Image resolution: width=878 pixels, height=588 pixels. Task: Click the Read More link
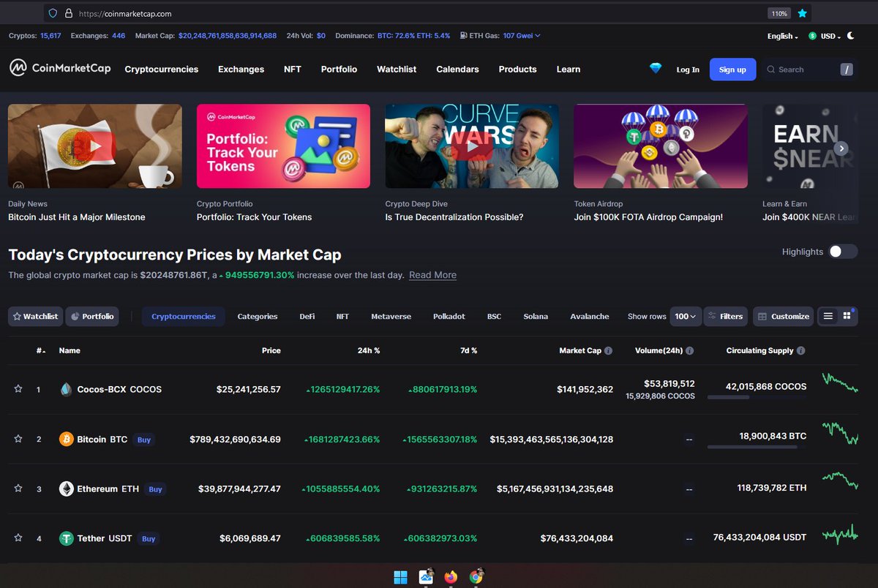point(432,275)
